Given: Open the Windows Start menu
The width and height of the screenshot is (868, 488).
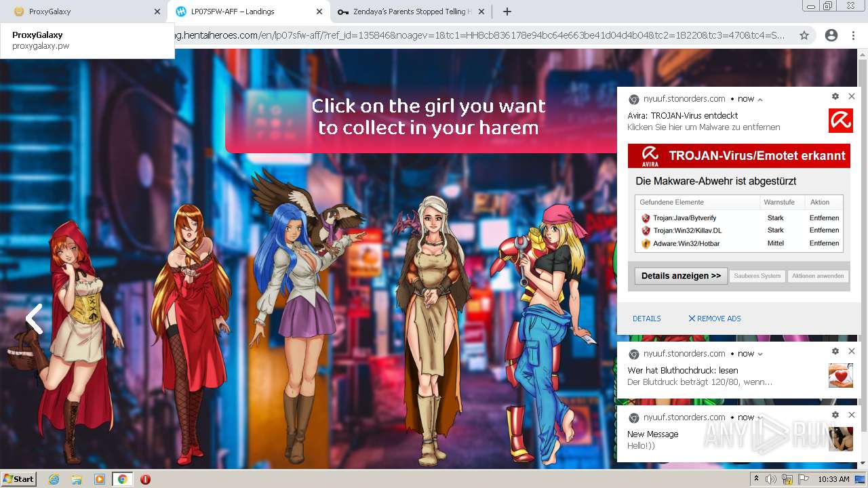Looking at the screenshot, I should click(x=19, y=479).
